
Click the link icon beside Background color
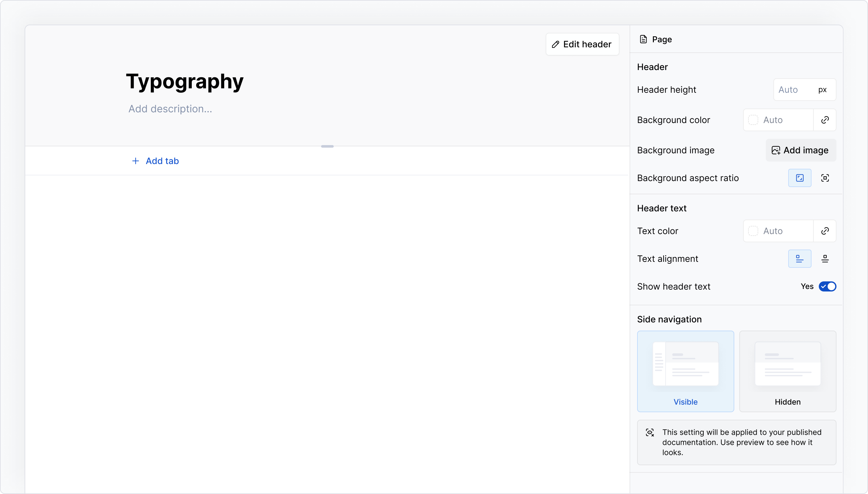point(824,120)
